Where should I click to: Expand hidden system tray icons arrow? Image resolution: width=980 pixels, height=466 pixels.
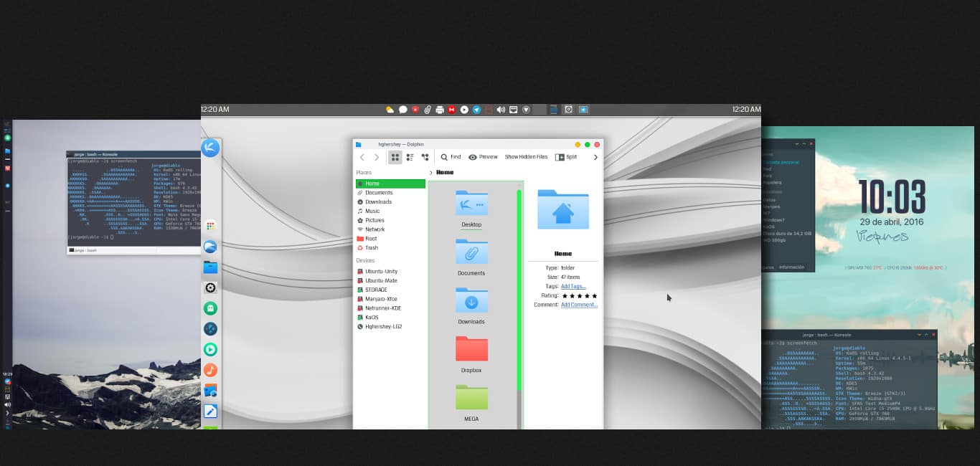point(526,110)
